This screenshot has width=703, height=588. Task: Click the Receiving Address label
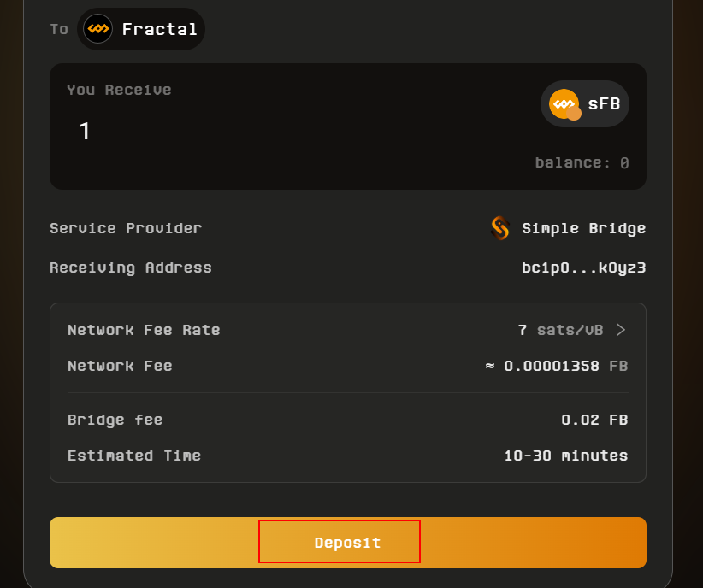[131, 268]
